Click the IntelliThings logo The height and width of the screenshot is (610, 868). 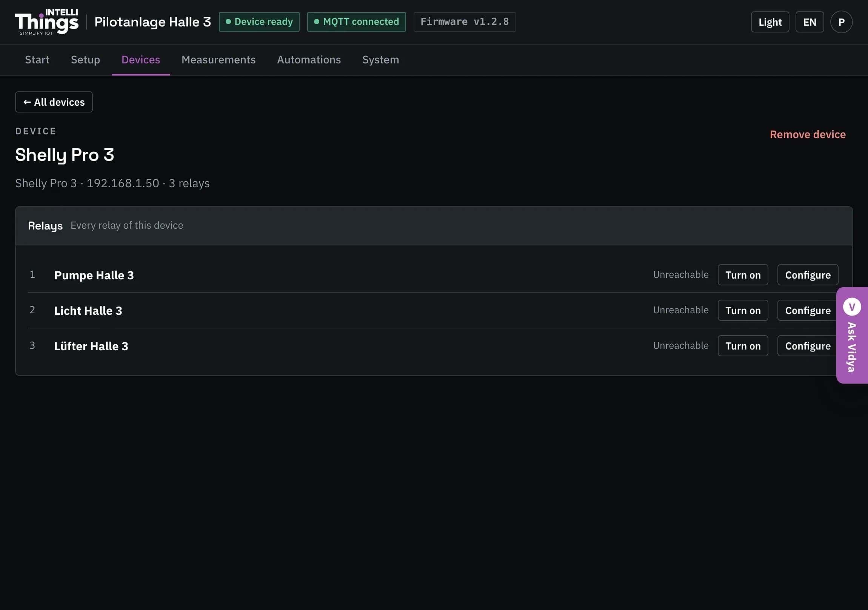pos(47,22)
